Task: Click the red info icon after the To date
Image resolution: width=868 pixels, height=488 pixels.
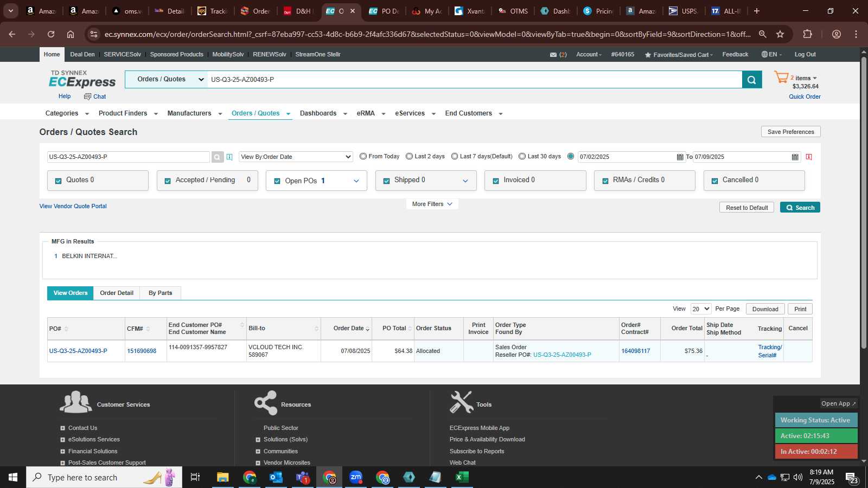Action: coord(809,157)
